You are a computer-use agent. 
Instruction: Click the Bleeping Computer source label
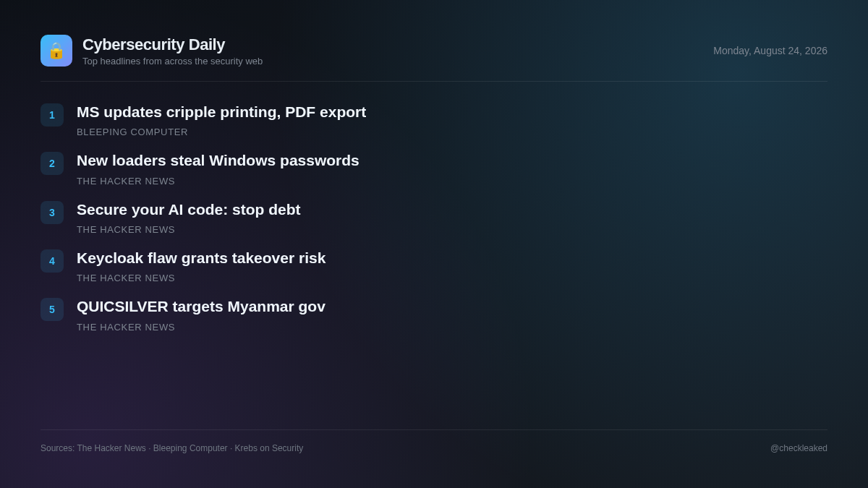132,132
